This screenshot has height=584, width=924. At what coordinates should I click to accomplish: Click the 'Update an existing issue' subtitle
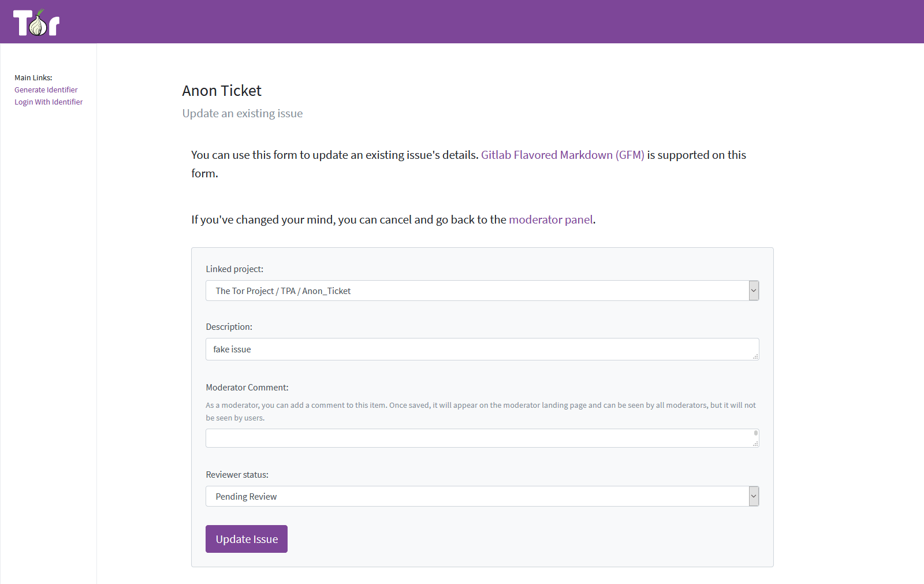[243, 113]
